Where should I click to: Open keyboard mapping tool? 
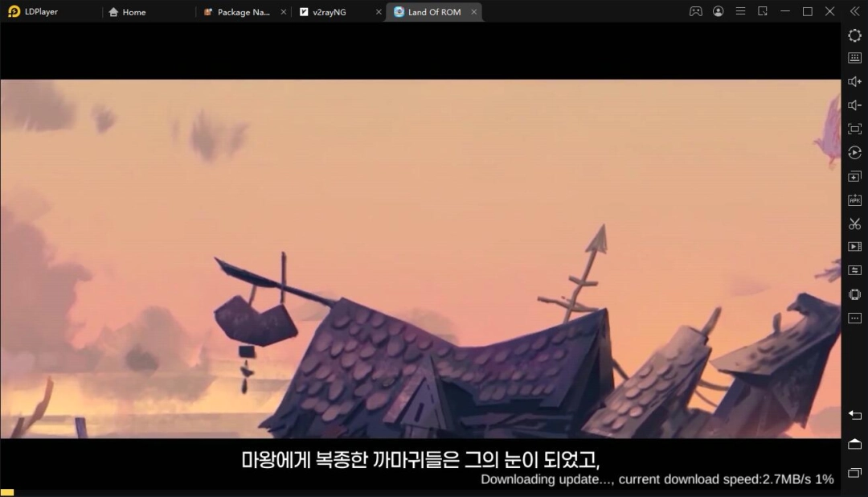[x=854, y=58]
